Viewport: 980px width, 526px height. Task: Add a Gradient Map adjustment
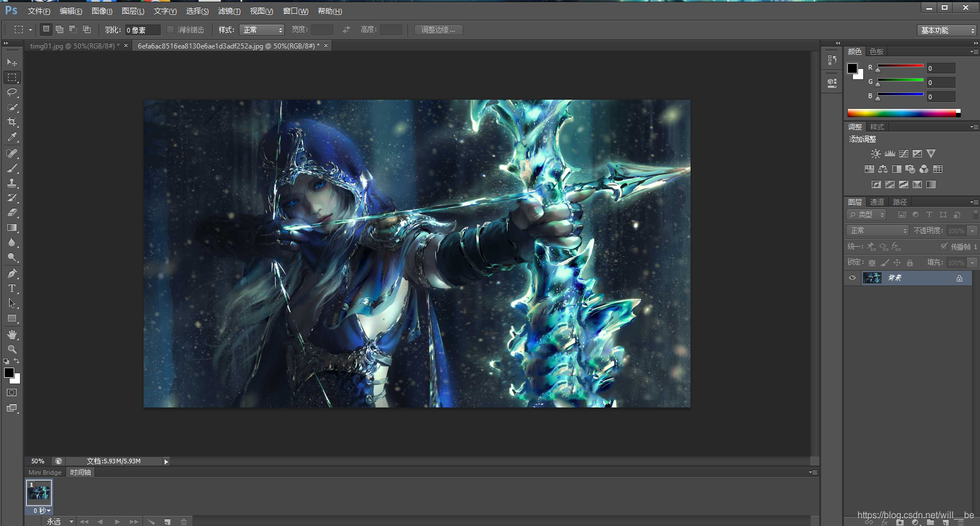pyautogui.click(x=931, y=185)
